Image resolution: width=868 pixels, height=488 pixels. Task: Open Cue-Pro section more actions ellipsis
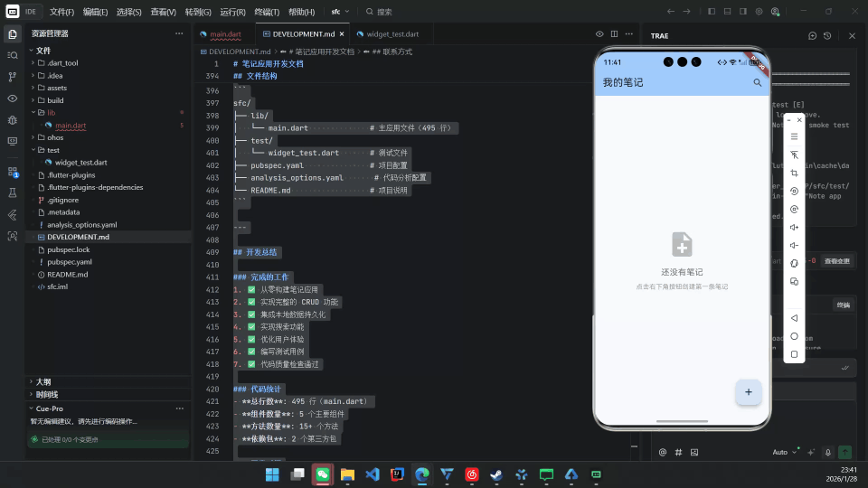click(180, 408)
